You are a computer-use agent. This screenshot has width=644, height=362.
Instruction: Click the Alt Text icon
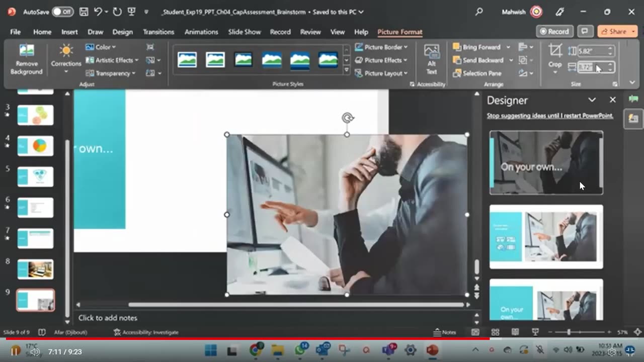point(431,59)
